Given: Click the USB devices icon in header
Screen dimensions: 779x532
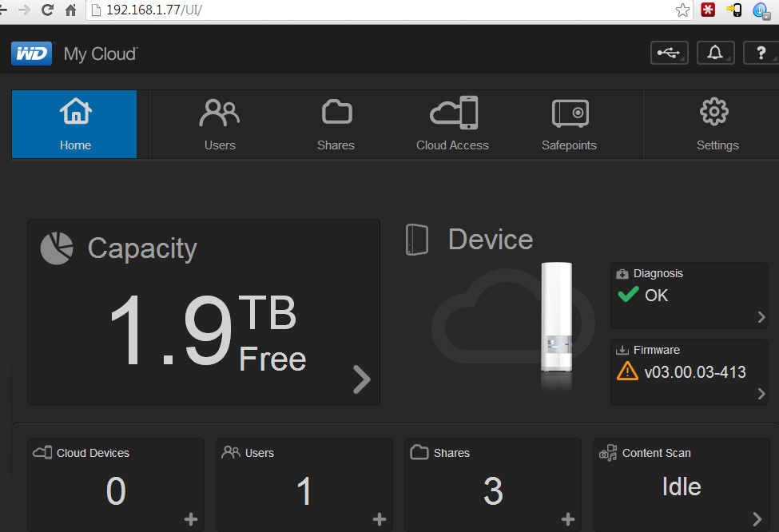Looking at the screenshot, I should 669,54.
